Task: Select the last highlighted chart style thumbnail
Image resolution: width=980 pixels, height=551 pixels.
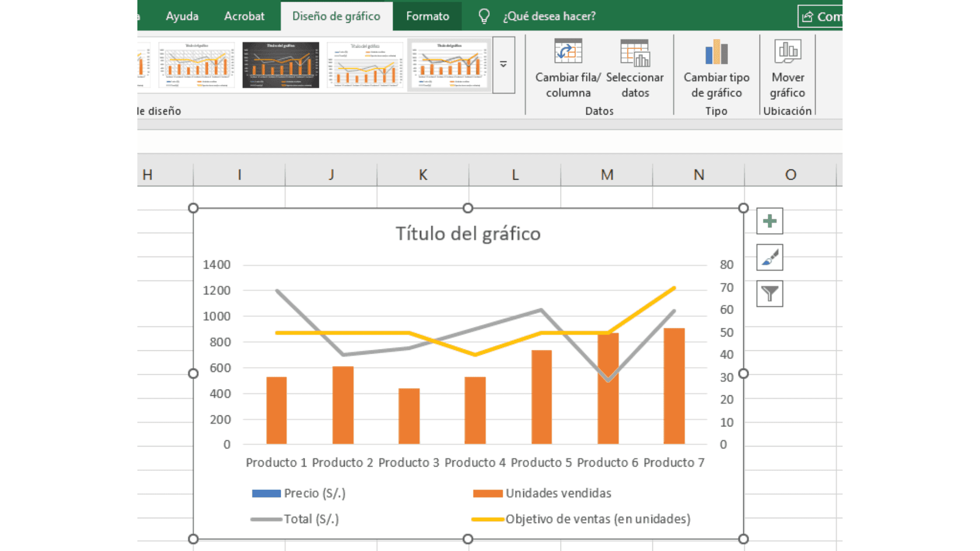Action: (x=449, y=65)
